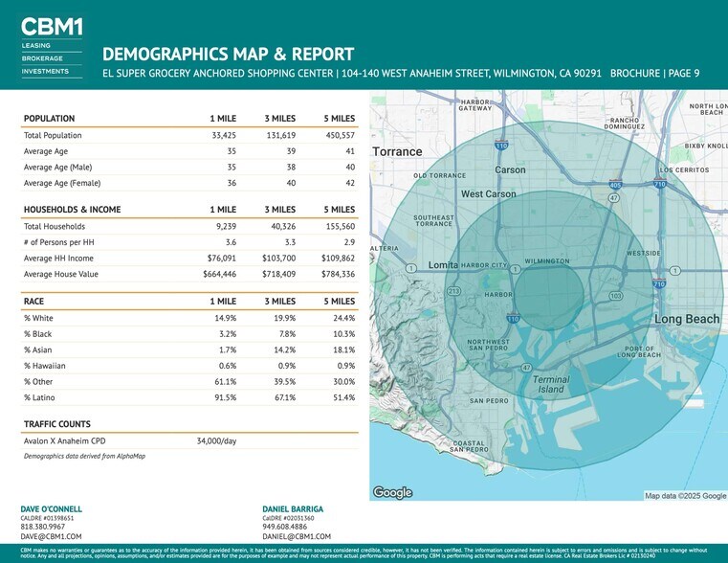Screen dimensions: 728x563
Task: Open the DANIEL@CBM1.COM email link
Action: [297, 537]
